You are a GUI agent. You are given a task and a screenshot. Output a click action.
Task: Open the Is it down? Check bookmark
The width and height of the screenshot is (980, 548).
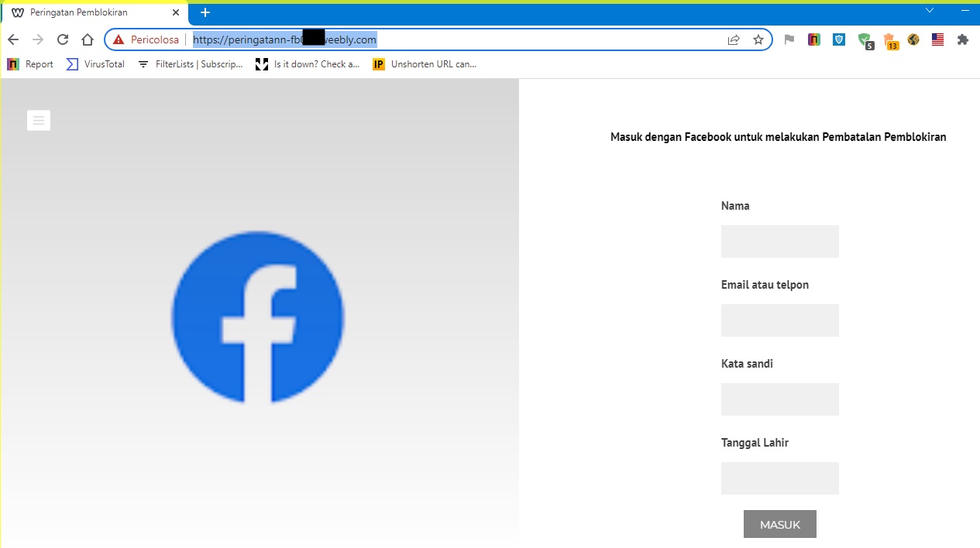[308, 64]
